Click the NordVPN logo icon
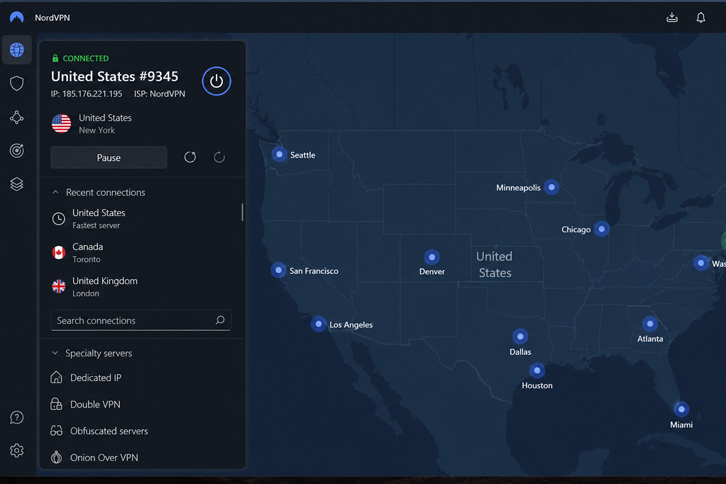This screenshot has width=726, height=484. (x=17, y=18)
